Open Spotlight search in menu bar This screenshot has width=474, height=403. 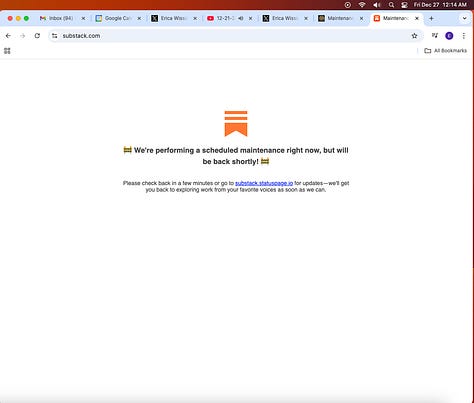point(391,5)
